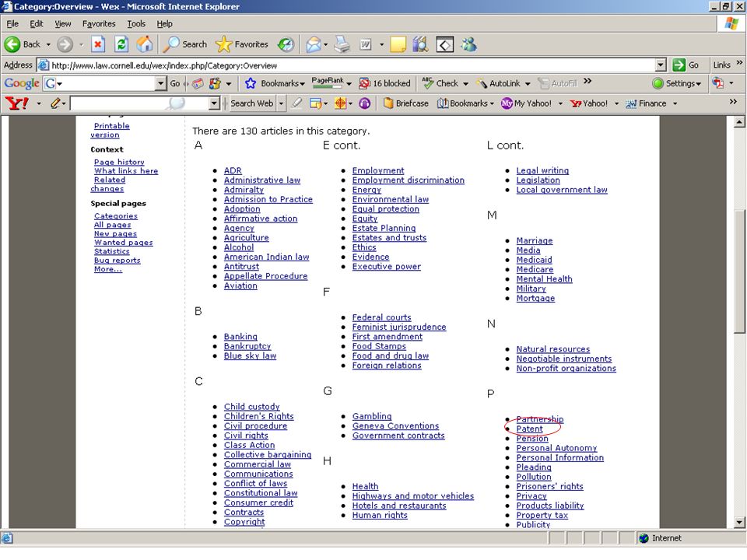The image size is (747, 560).
Task: Click the vertical scrollbar down arrow
Action: [739, 523]
